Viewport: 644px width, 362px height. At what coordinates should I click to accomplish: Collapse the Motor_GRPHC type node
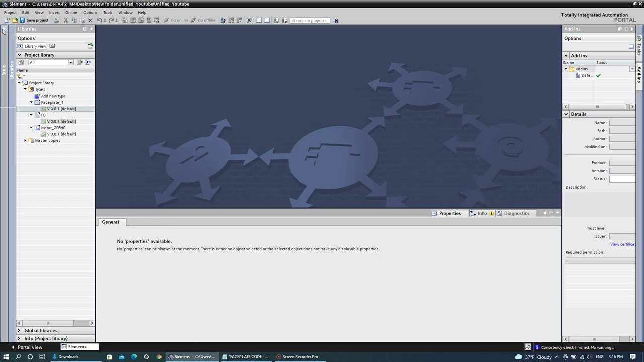click(x=31, y=128)
